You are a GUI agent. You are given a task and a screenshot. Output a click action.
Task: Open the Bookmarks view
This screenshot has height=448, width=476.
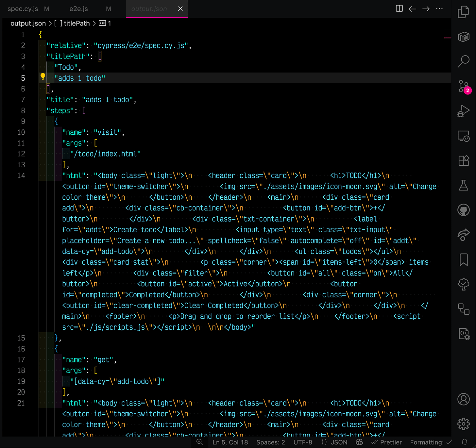click(463, 260)
